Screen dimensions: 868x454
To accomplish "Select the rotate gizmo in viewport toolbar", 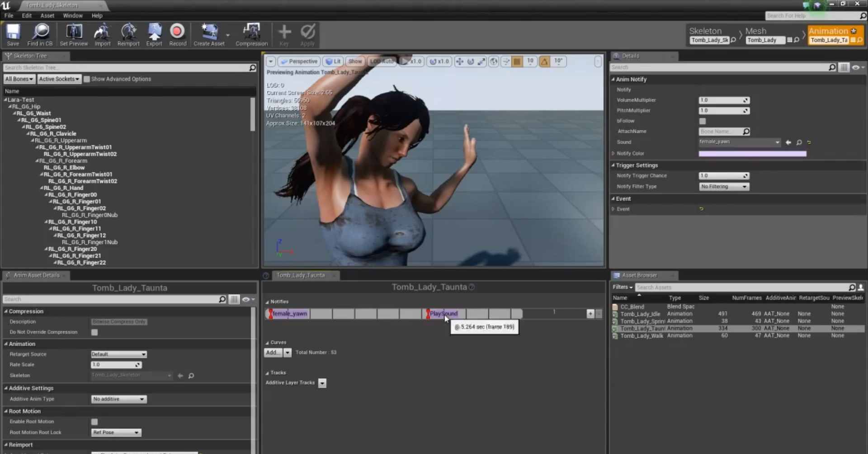I will (471, 61).
